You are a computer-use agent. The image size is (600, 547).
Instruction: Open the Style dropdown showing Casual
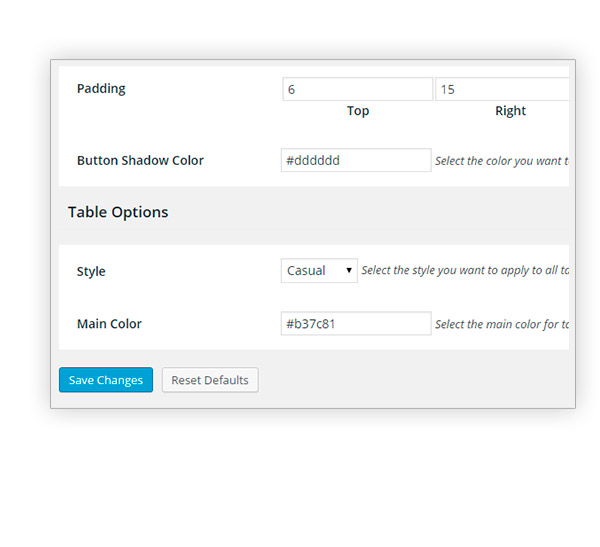[318, 270]
